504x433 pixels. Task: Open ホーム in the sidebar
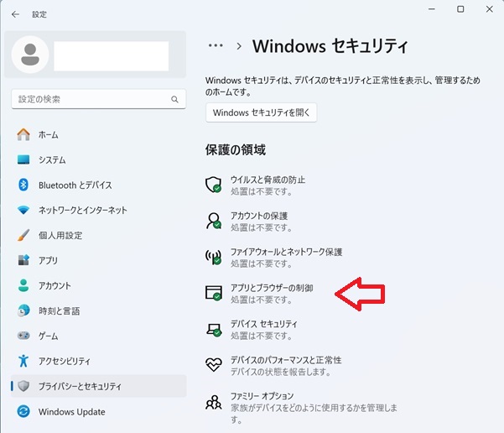click(x=98, y=134)
